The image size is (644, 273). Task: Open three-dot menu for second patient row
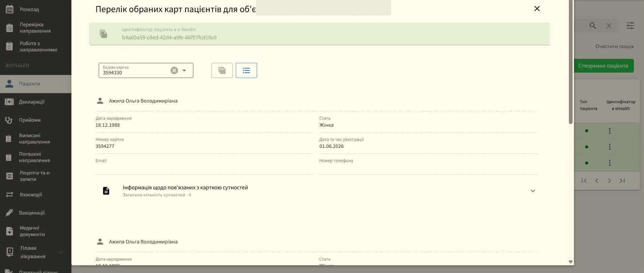(x=610, y=147)
